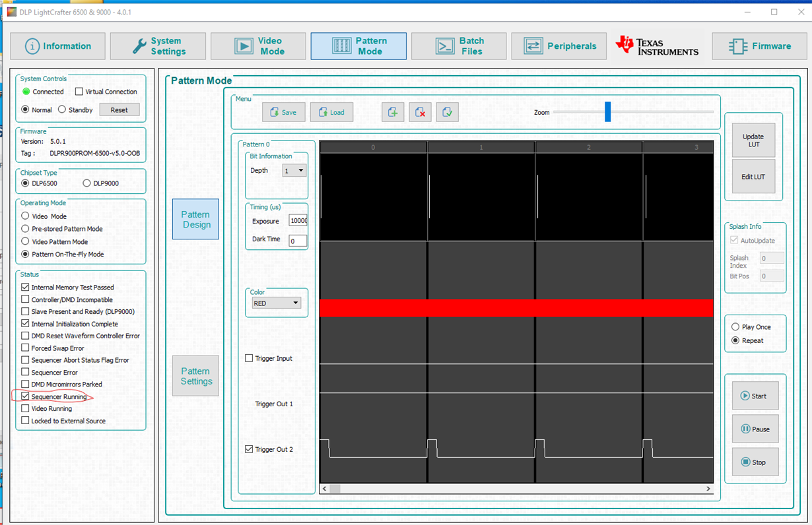Viewport: 812px width, 525px height.
Task: Pause the pattern sequence
Action: [x=755, y=429]
